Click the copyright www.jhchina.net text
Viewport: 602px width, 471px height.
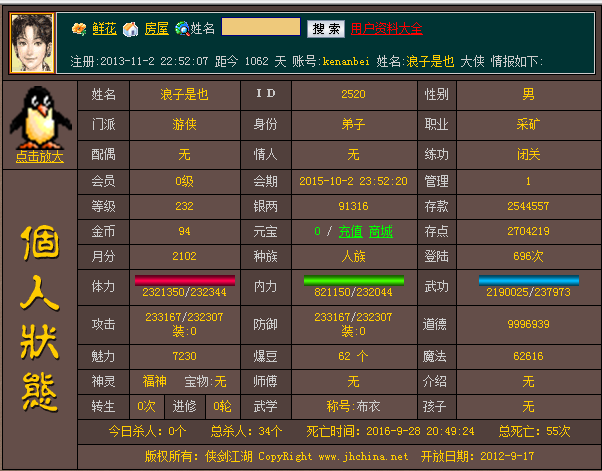coord(363,456)
